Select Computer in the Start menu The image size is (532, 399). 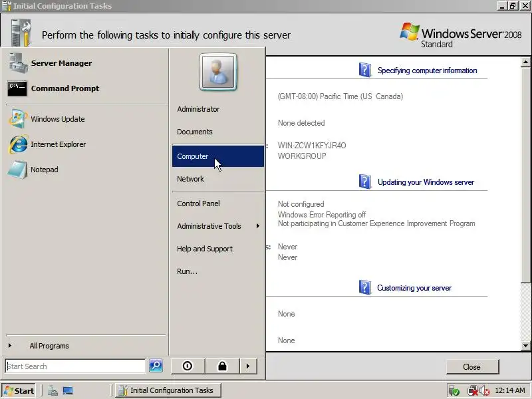point(218,156)
